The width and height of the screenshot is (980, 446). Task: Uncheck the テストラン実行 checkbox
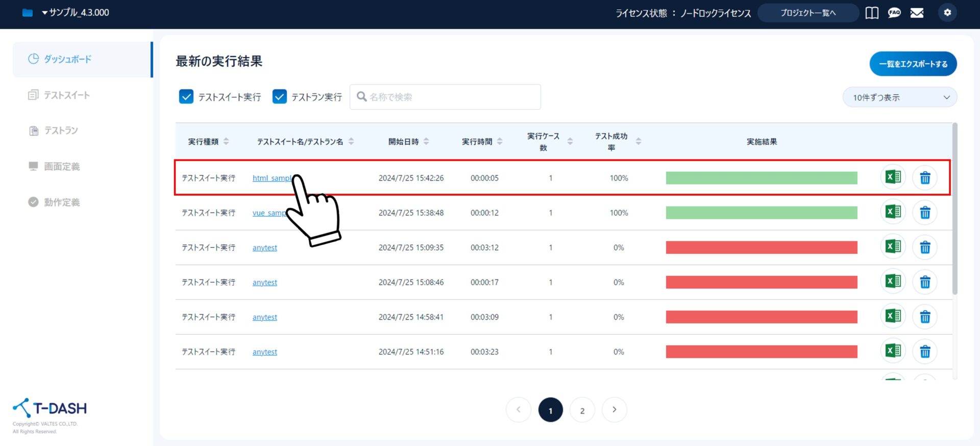point(280,97)
